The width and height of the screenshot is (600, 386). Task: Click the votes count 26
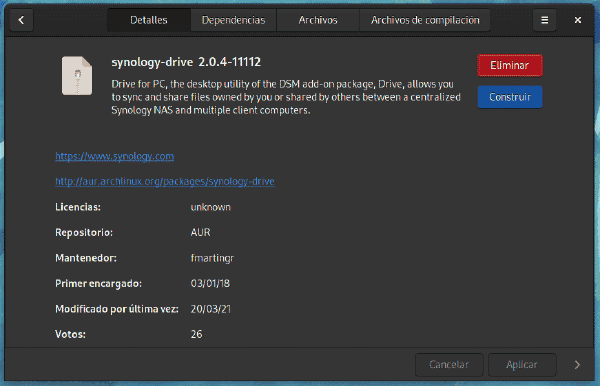click(196, 334)
